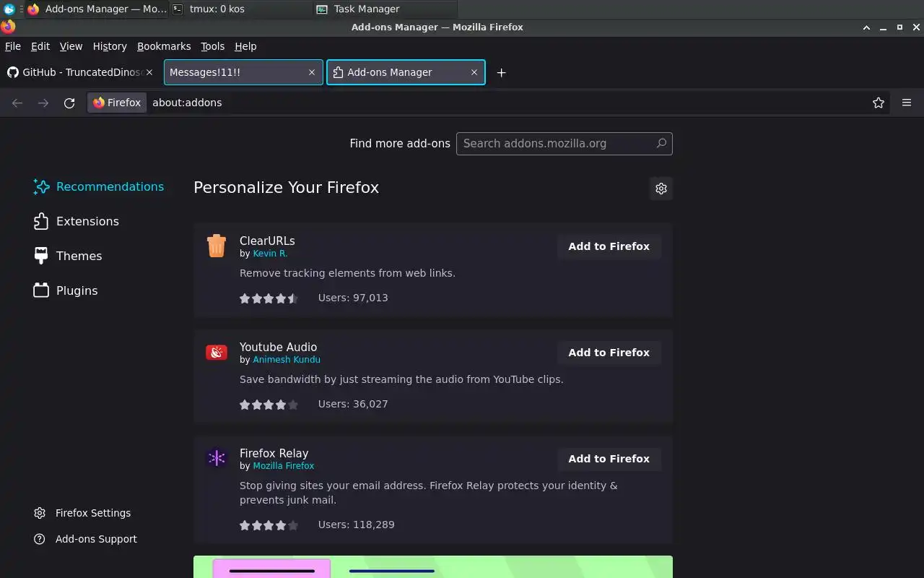Viewport: 924px width, 578px height.
Task: Click the Firefox identity badge in address bar
Action: (x=117, y=103)
